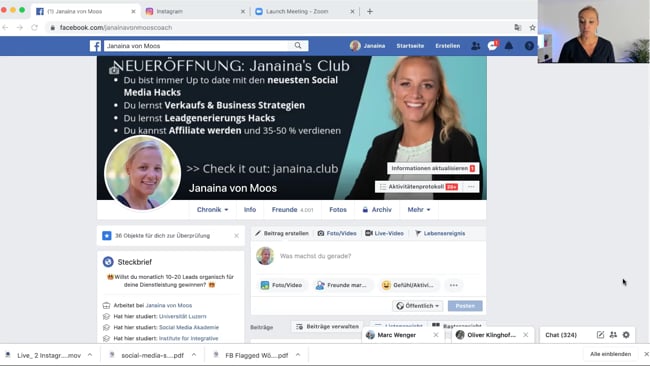The width and height of the screenshot is (650, 366).
Task: Open the Info profile tab
Action: tap(250, 210)
